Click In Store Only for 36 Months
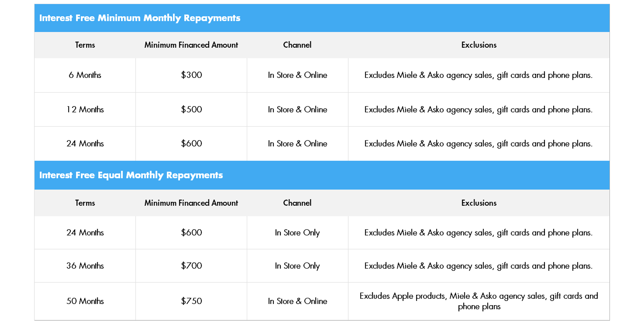This screenshot has height=322, width=644. (297, 266)
